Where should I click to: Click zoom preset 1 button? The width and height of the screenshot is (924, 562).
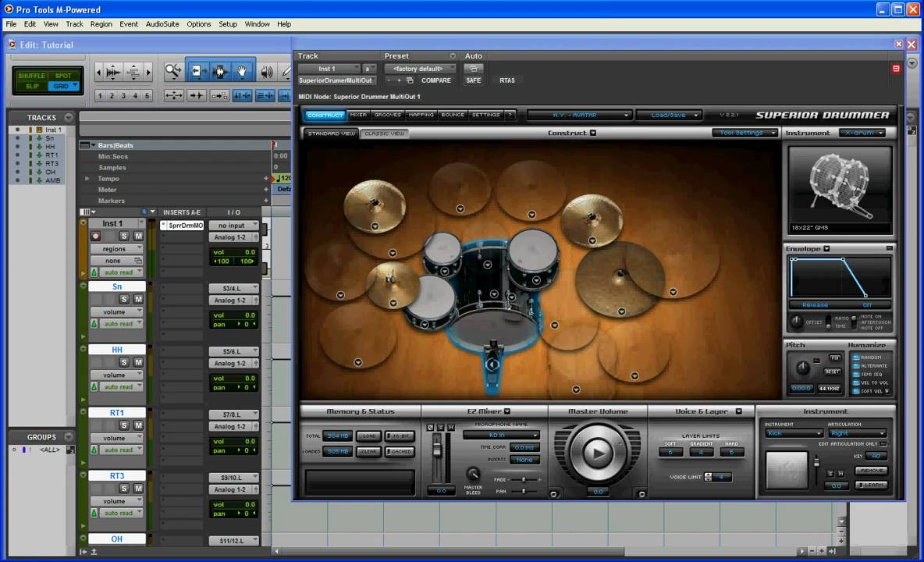pyautogui.click(x=100, y=95)
